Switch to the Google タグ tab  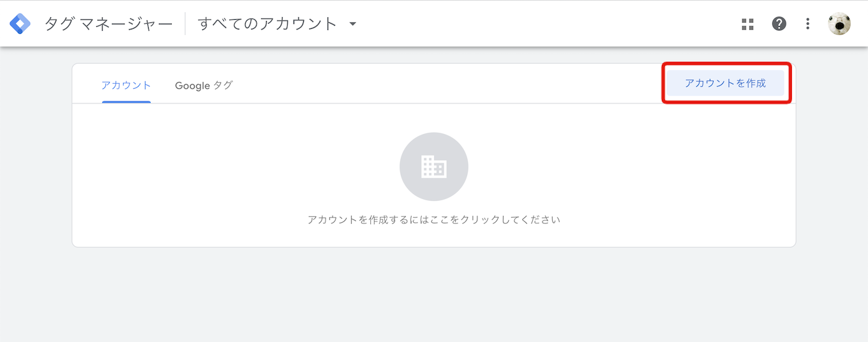coord(204,85)
